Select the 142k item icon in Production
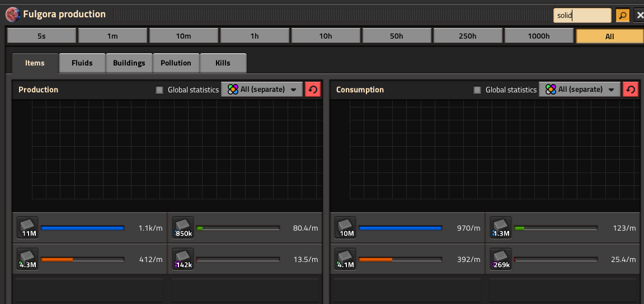This screenshot has width=644, height=304. (x=184, y=259)
